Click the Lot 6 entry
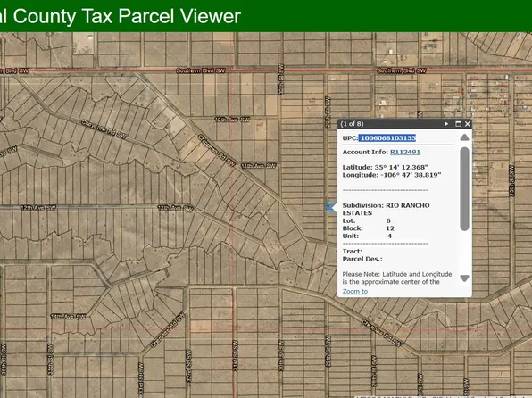 367,220
